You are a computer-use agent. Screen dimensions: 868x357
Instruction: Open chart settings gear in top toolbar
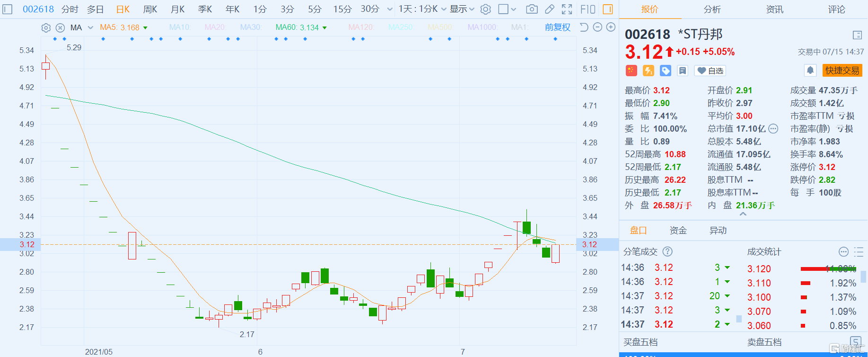click(x=485, y=9)
